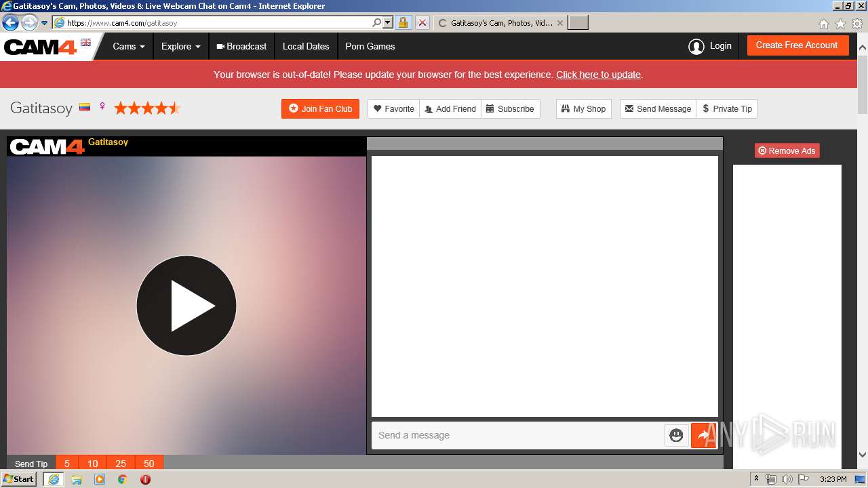Play the video stream

[186, 306]
